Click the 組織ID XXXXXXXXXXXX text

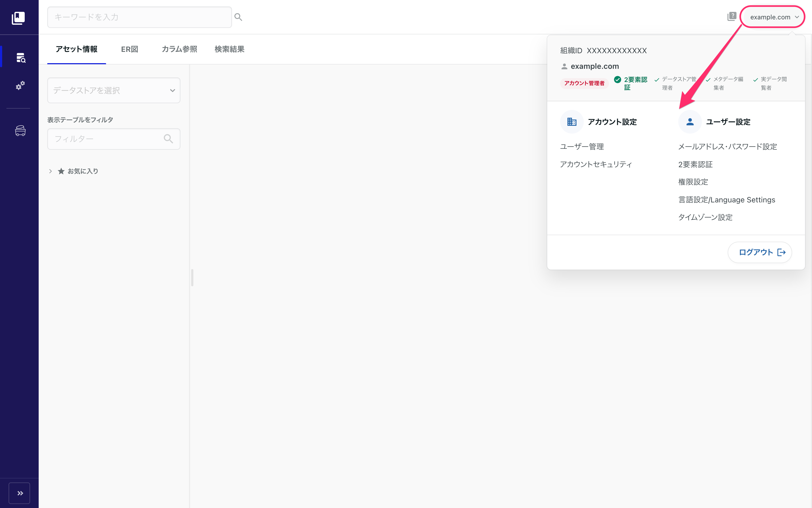tap(603, 51)
